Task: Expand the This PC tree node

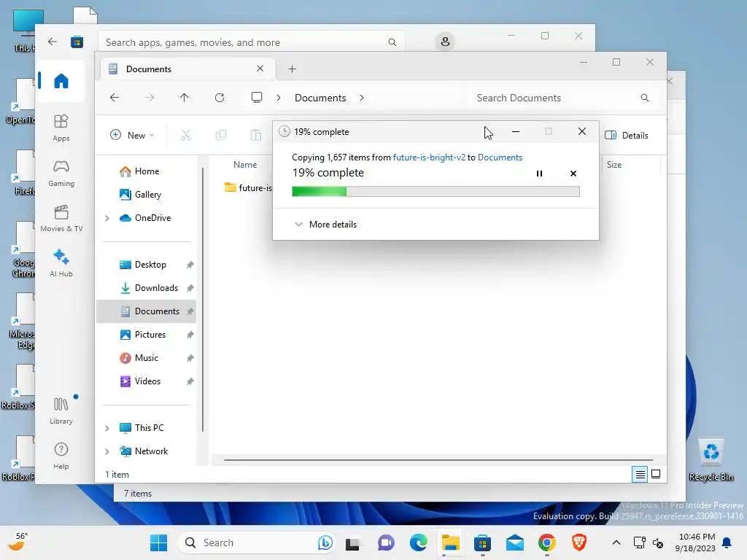Action: 107,428
